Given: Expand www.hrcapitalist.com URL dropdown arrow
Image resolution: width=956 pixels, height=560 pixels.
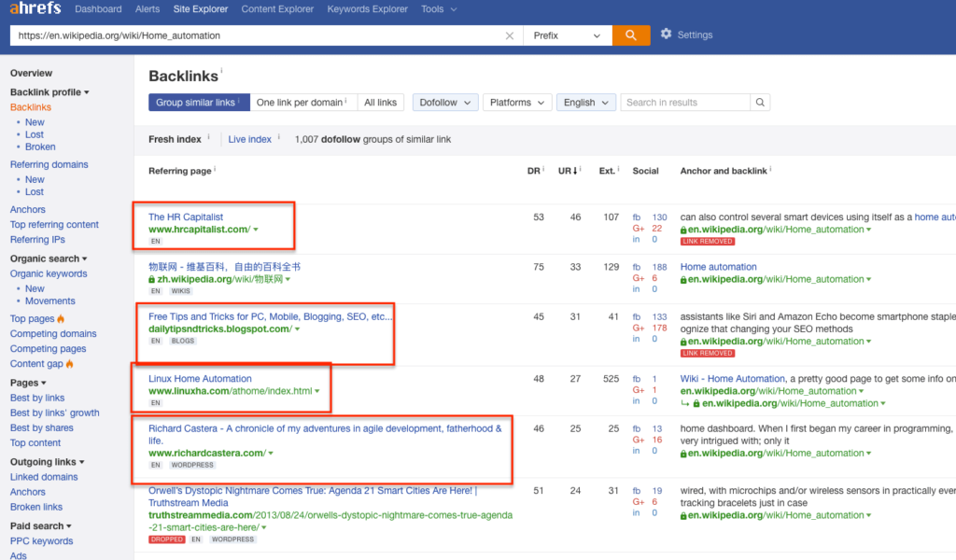Looking at the screenshot, I should tap(256, 230).
